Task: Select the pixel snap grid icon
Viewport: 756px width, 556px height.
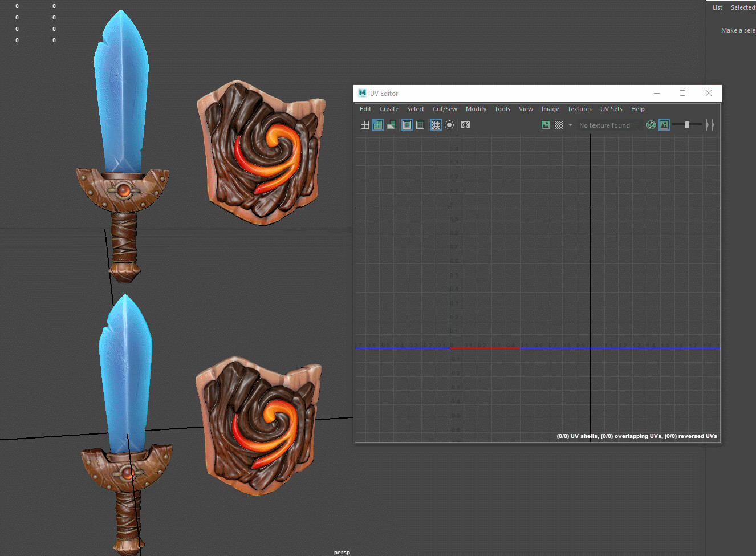Action: [x=436, y=125]
